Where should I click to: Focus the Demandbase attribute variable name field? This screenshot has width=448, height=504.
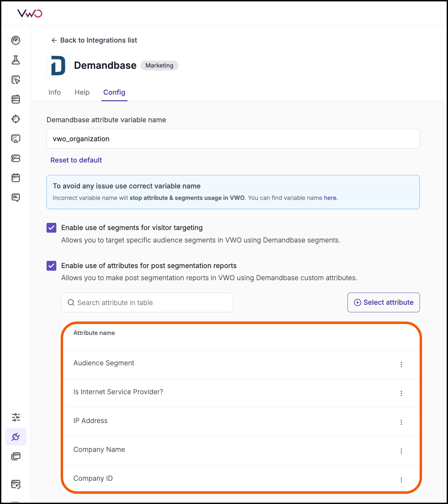click(233, 139)
